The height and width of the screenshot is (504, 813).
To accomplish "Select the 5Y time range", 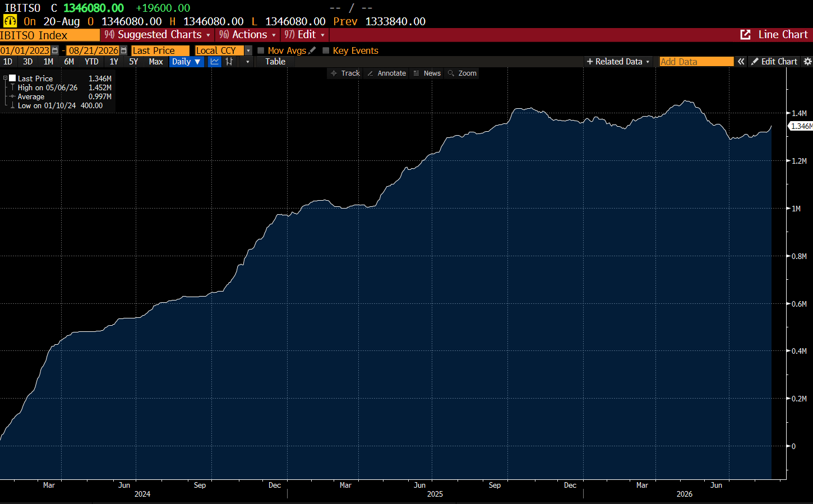I will tap(133, 62).
